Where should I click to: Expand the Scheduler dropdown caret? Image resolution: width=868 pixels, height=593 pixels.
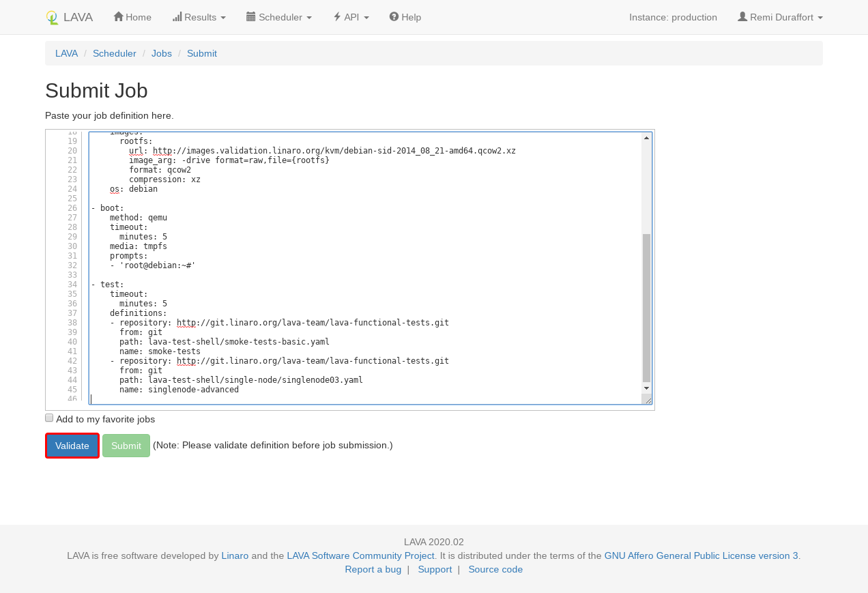click(309, 18)
